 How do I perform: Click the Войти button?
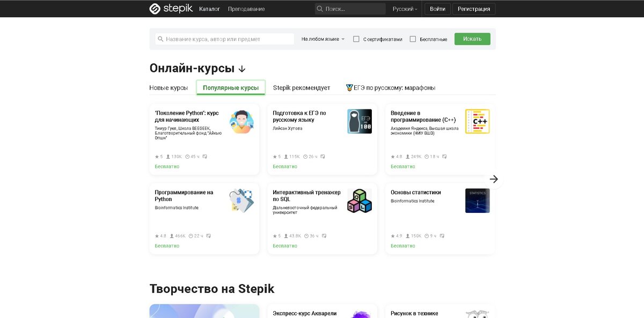(x=437, y=9)
